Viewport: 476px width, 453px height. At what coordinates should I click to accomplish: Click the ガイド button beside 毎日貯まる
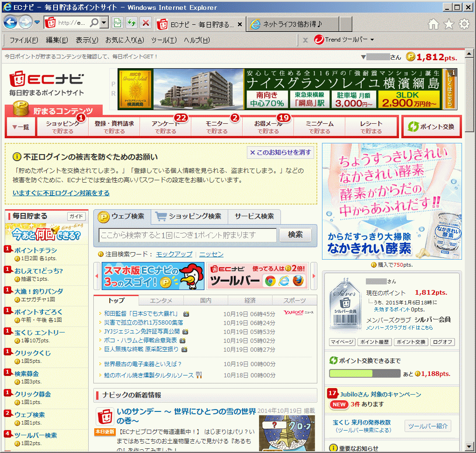76,216
